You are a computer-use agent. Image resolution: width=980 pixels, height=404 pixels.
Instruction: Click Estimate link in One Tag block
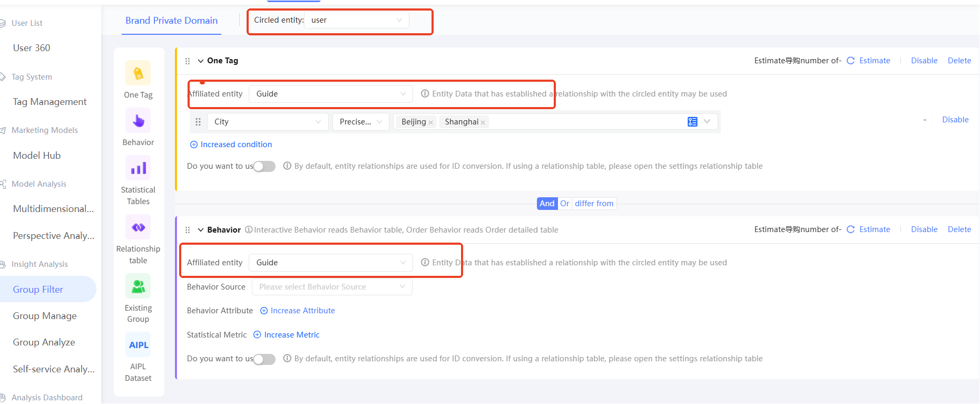point(875,61)
